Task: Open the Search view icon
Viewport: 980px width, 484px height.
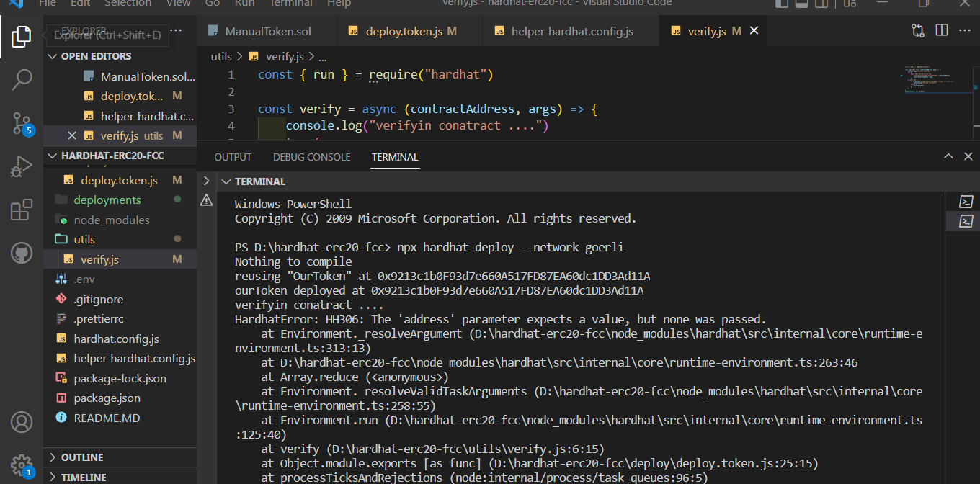Action: coord(22,80)
